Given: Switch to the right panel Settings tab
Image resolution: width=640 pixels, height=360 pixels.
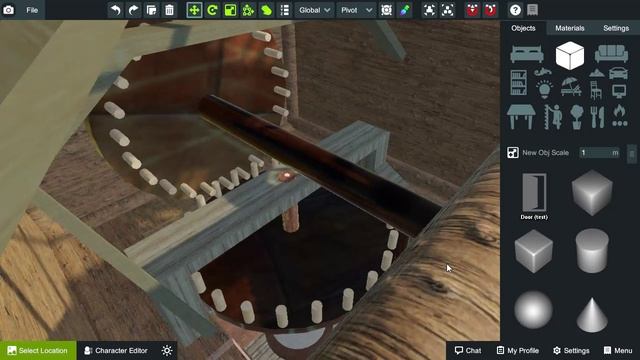Looking at the screenshot, I should (x=616, y=28).
